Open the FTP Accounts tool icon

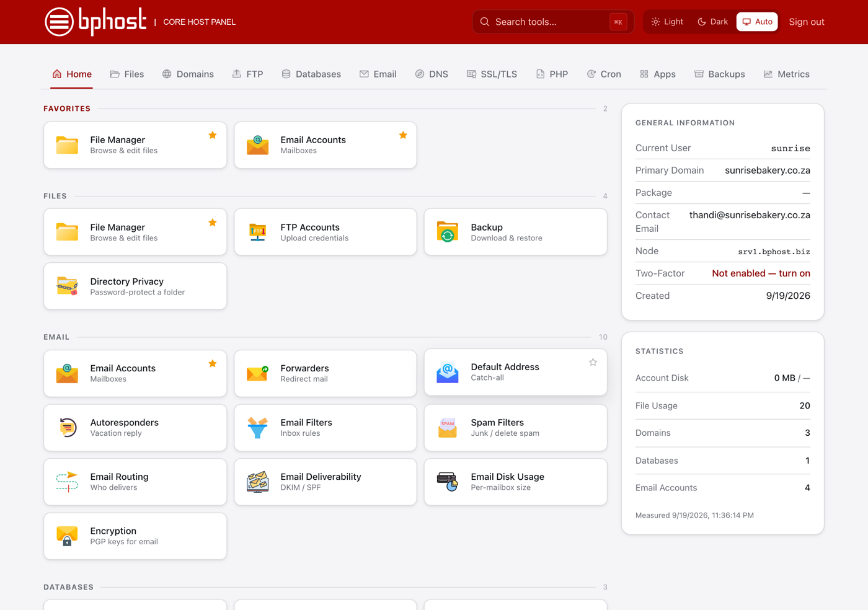click(x=257, y=232)
